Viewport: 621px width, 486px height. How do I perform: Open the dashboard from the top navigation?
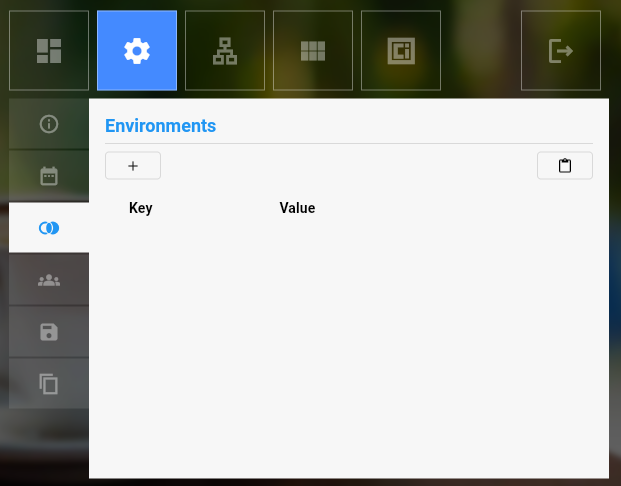pyautogui.click(x=49, y=51)
